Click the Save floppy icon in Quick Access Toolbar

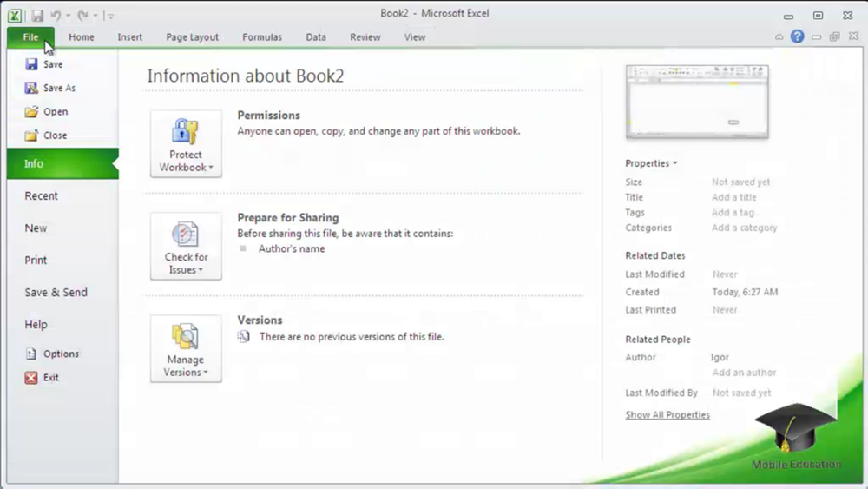(x=37, y=16)
